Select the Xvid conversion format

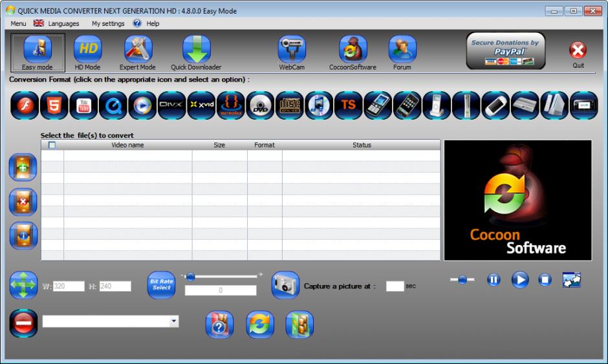tap(201, 105)
